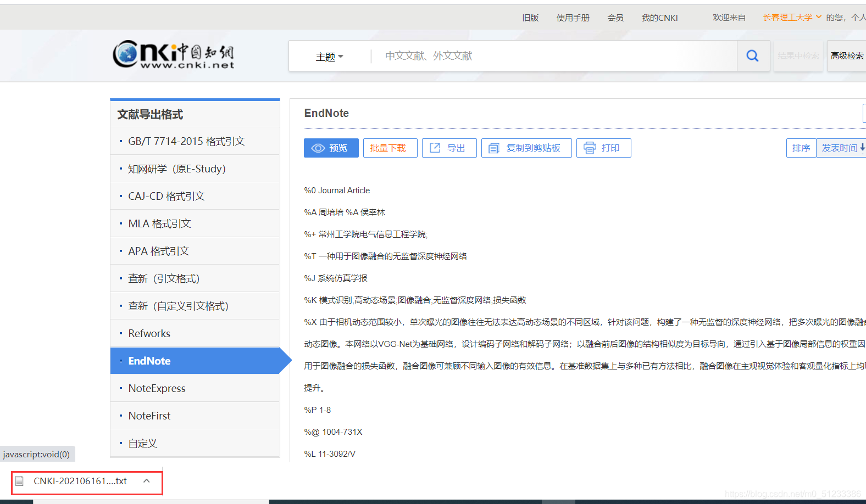Click the export arrow icon on 导出
Screen dimensions: 866x504
[435, 148]
